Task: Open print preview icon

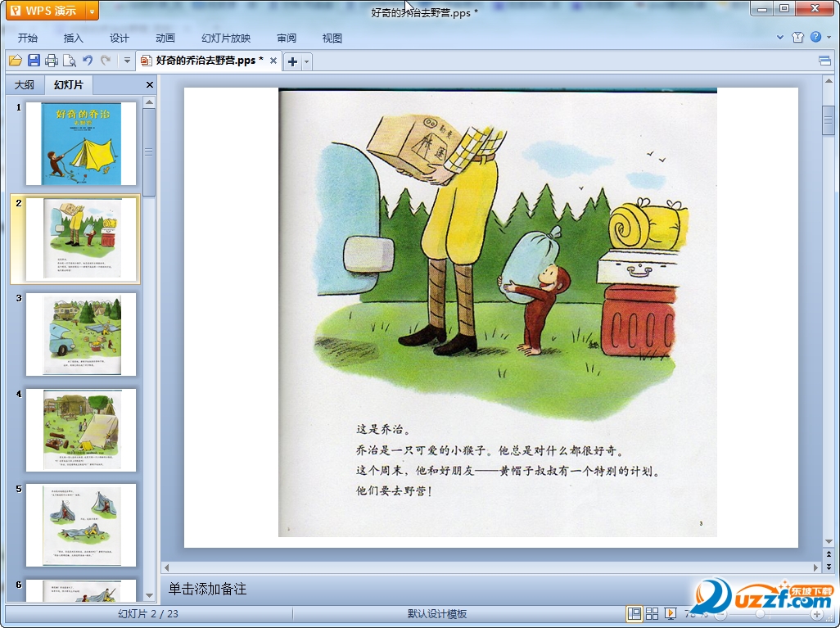Action: point(69,61)
